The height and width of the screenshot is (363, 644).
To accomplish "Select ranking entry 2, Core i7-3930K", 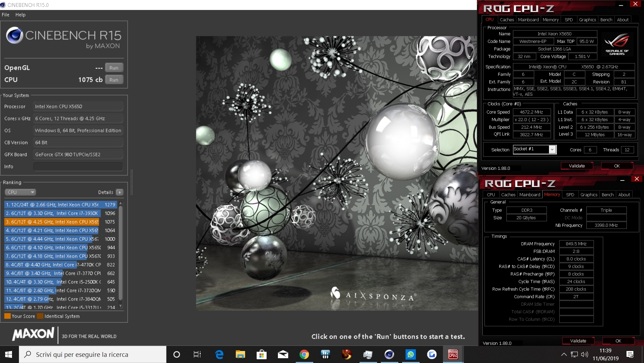I will coord(61,213).
